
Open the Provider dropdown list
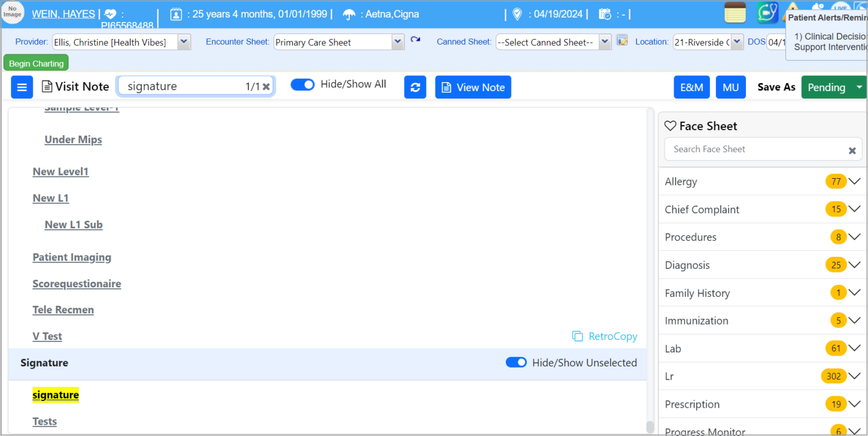(183, 41)
